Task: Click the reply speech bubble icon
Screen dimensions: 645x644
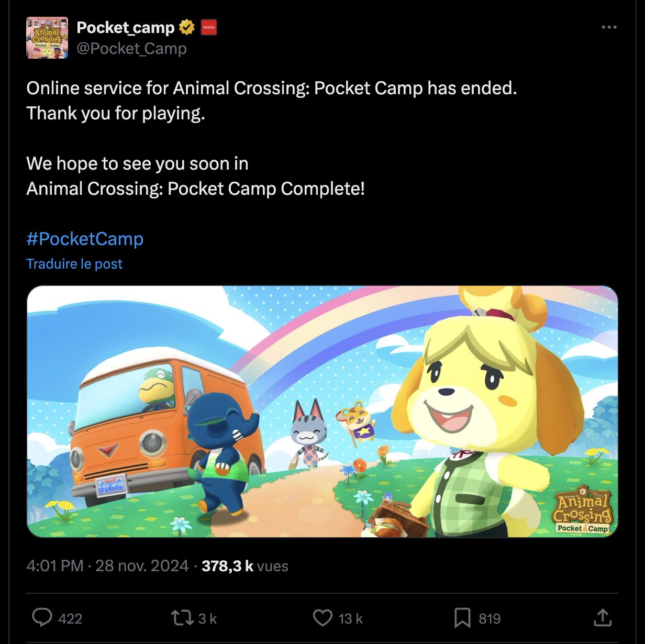Action: [42, 618]
